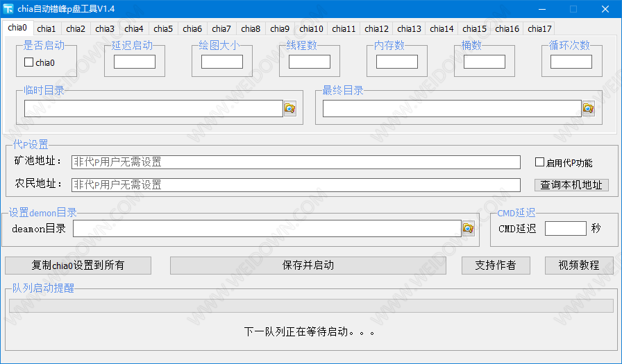Open the chia2 tab
Image resolution: width=622 pixels, height=364 pixels.
tap(76, 29)
